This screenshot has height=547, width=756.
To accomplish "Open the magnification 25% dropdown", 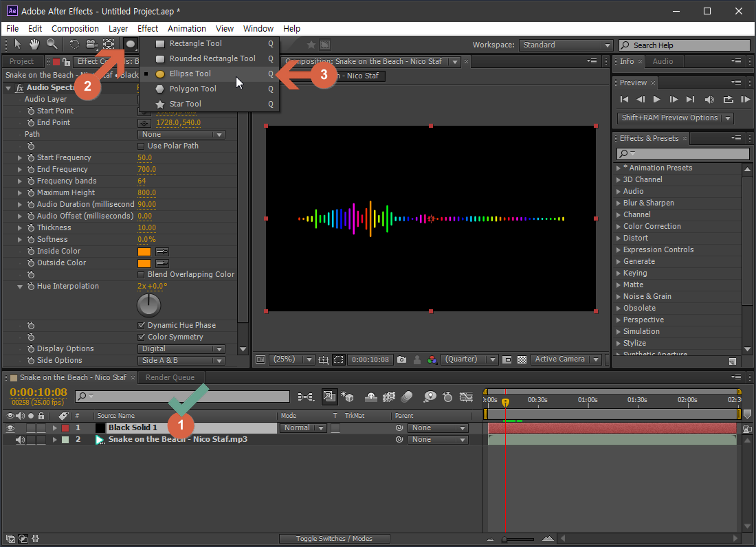I will 292,359.
